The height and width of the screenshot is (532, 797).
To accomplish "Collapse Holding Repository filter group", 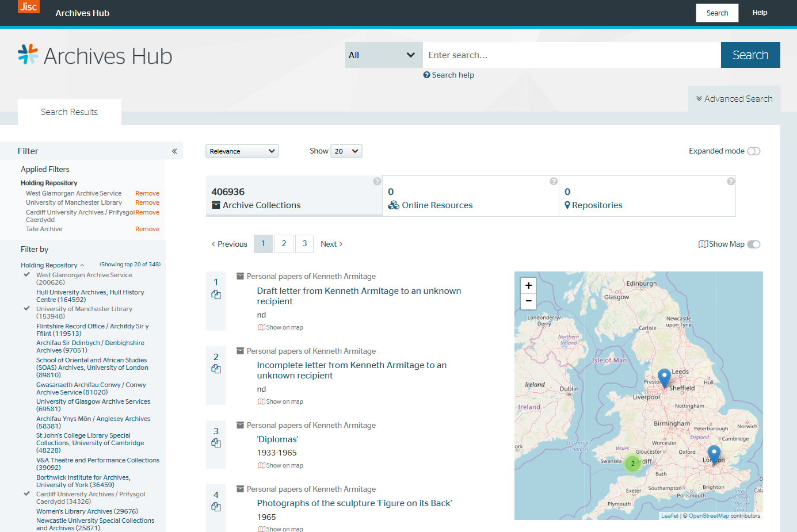I will click(x=52, y=265).
